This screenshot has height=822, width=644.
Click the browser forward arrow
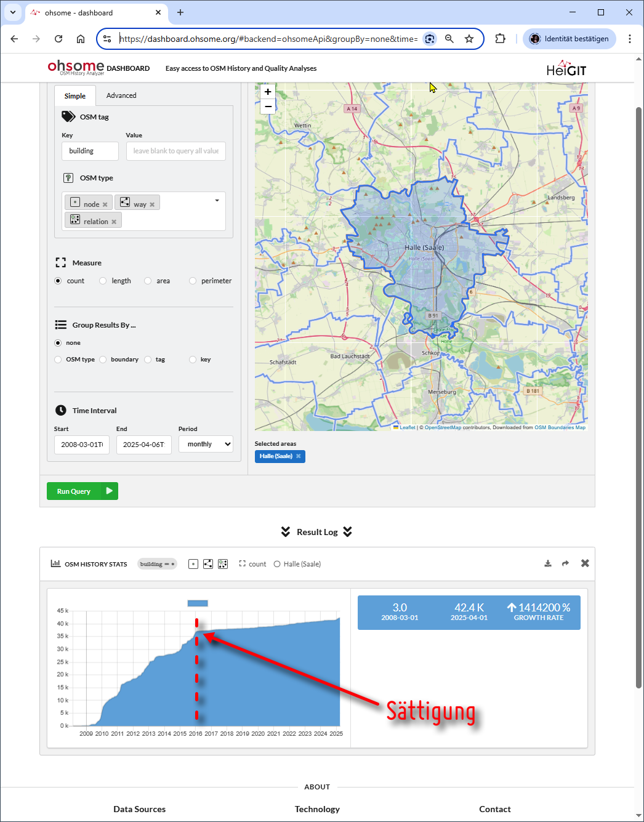click(x=36, y=39)
